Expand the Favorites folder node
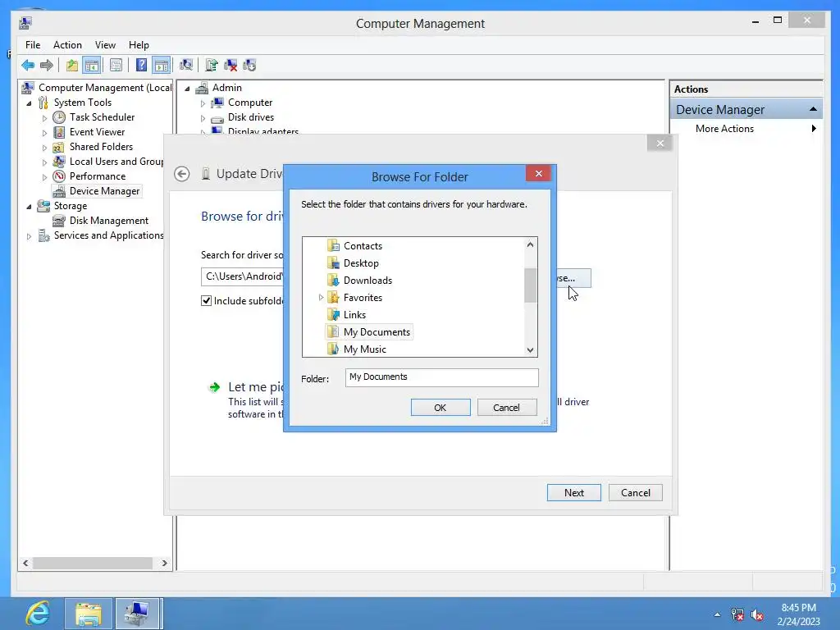The image size is (840, 630). click(x=321, y=297)
